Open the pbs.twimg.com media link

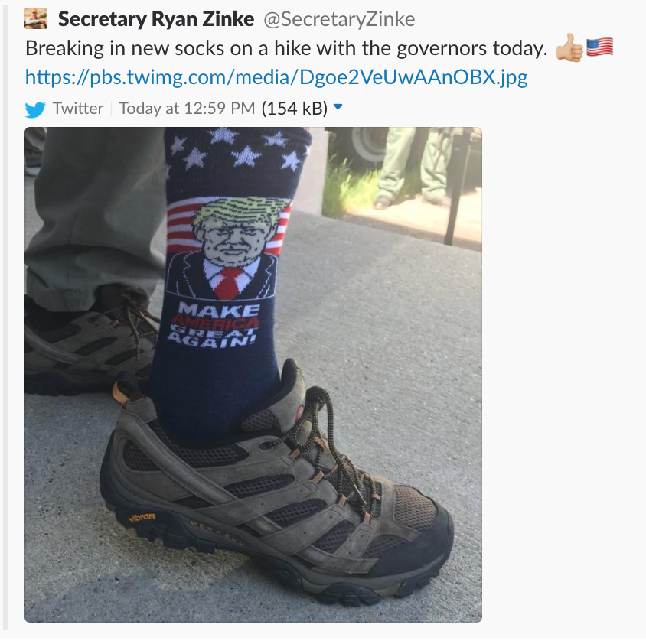tap(276, 77)
